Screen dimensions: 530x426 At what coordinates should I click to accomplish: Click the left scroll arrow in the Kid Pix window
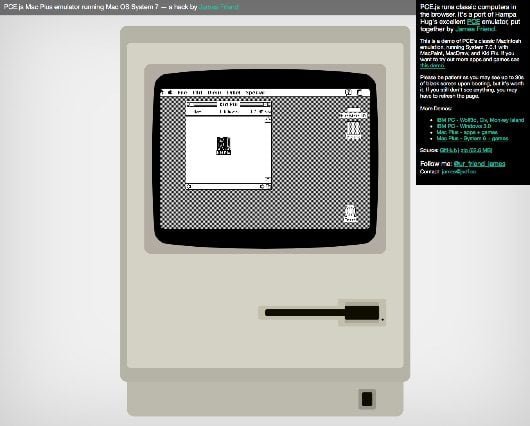tap(189, 186)
